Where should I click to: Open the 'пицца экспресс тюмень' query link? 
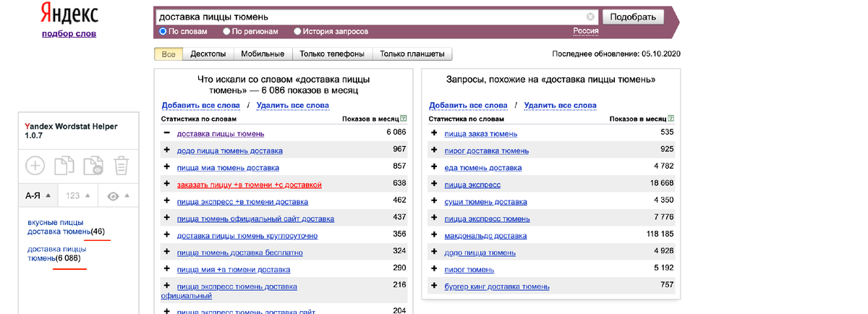(487, 218)
